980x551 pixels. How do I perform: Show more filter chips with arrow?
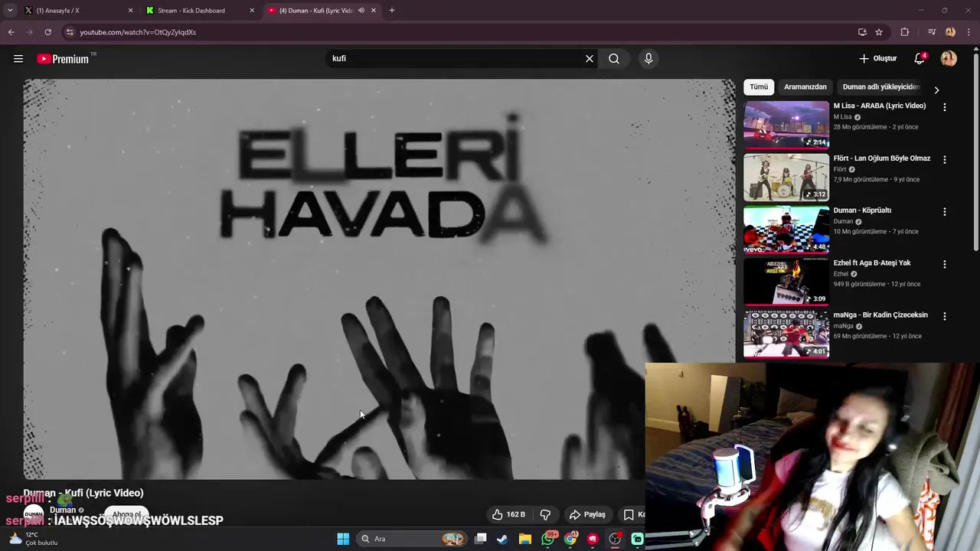936,90
